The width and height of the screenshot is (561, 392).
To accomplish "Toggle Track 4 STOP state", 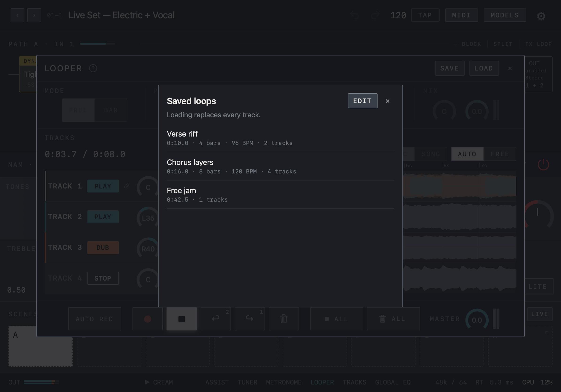I will click(x=103, y=278).
